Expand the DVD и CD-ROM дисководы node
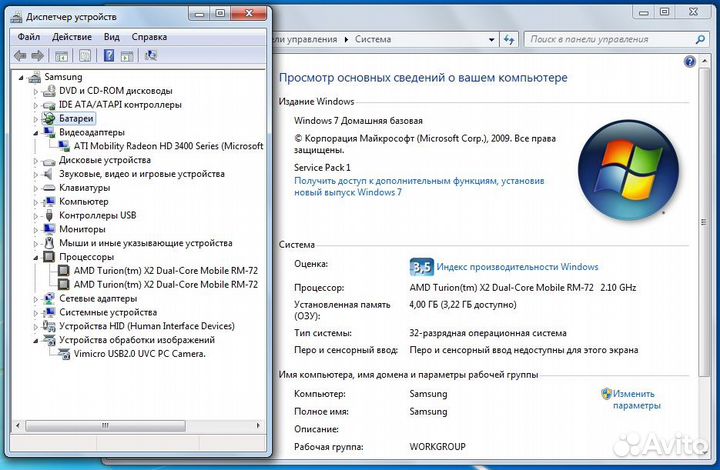 click(36, 91)
